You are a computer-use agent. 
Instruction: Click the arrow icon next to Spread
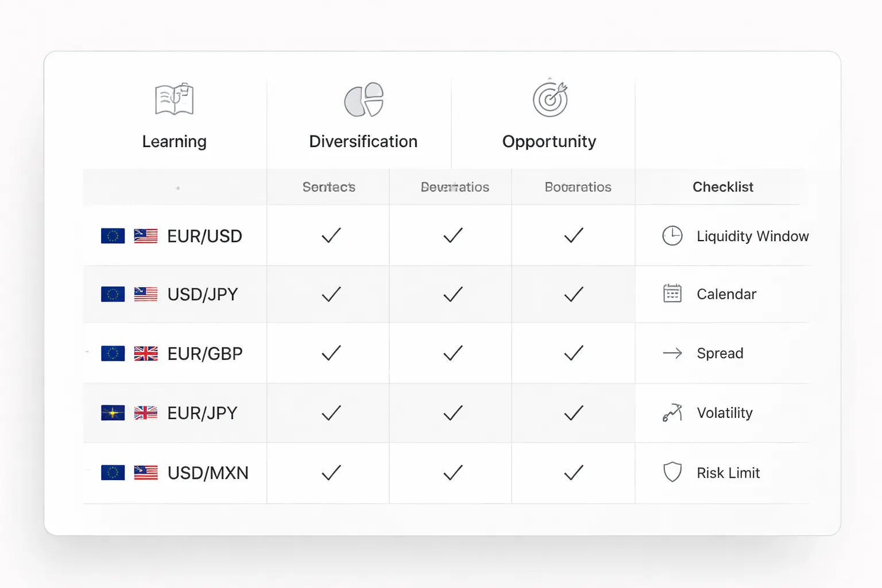click(x=672, y=353)
